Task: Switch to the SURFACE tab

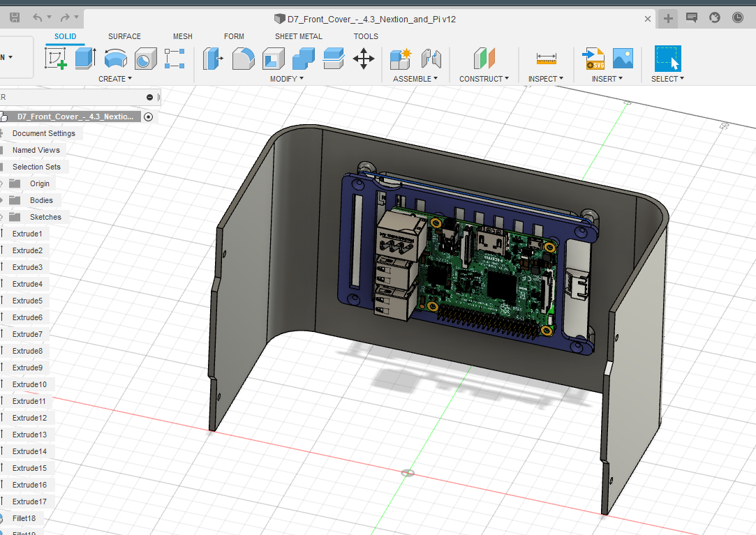Action: tap(124, 36)
